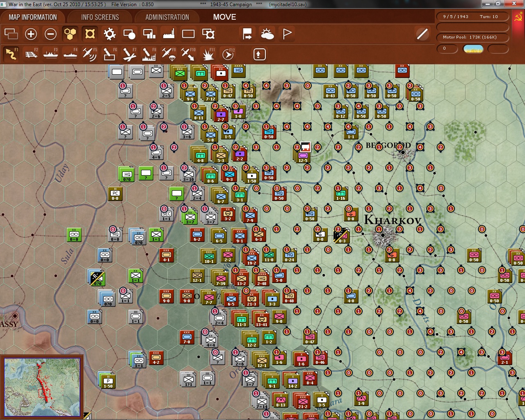
Task: Toggle the hex grid display
Action: [x=70, y=34]
